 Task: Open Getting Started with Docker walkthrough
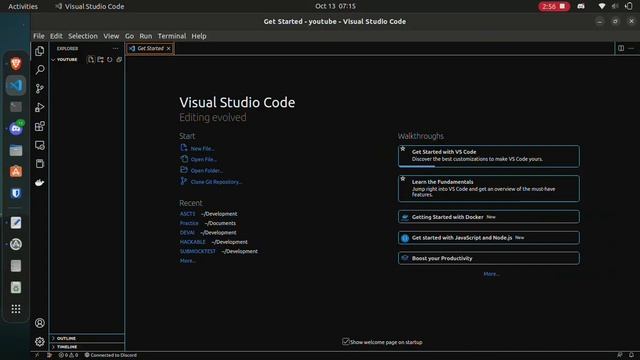point(489,217)
